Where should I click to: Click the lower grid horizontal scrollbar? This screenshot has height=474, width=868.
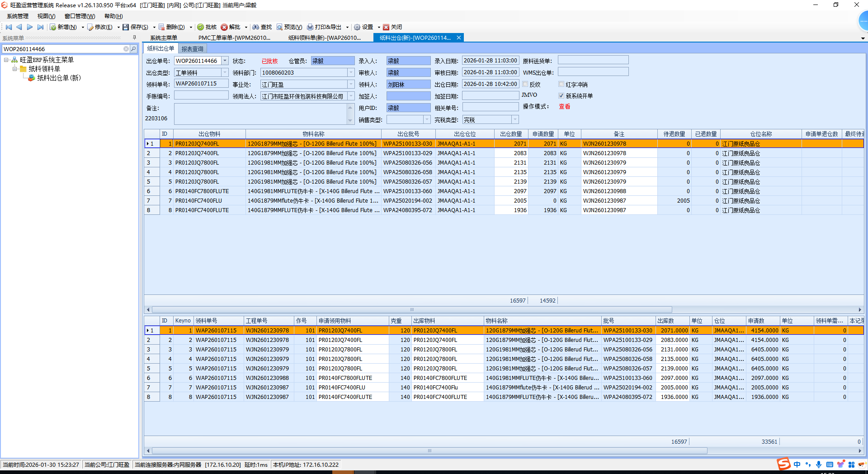click(429, 451)
